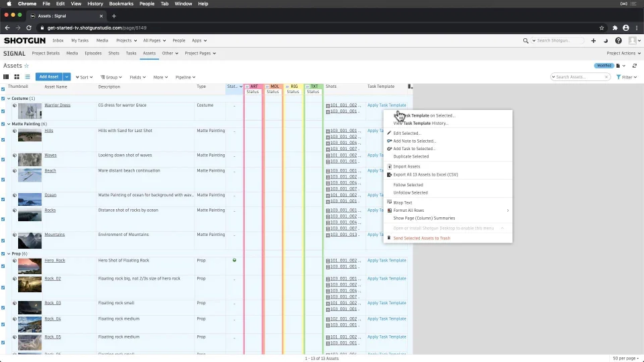
Task: Click the MDL column red header
Action: click(x=274, y=86)
